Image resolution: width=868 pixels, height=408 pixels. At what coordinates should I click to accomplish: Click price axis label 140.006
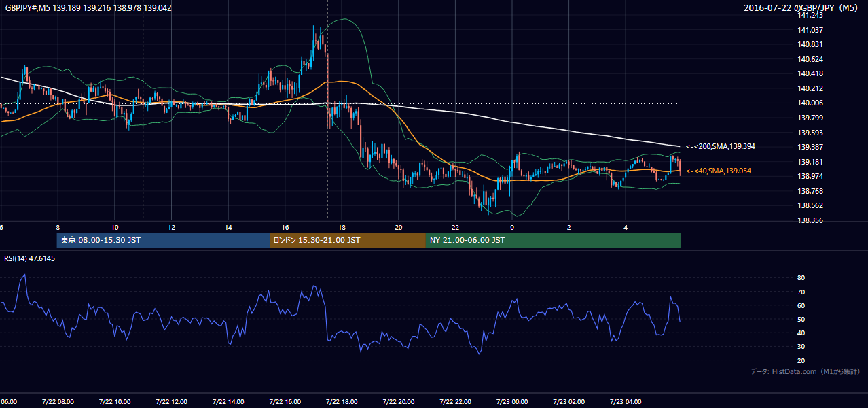810,103
